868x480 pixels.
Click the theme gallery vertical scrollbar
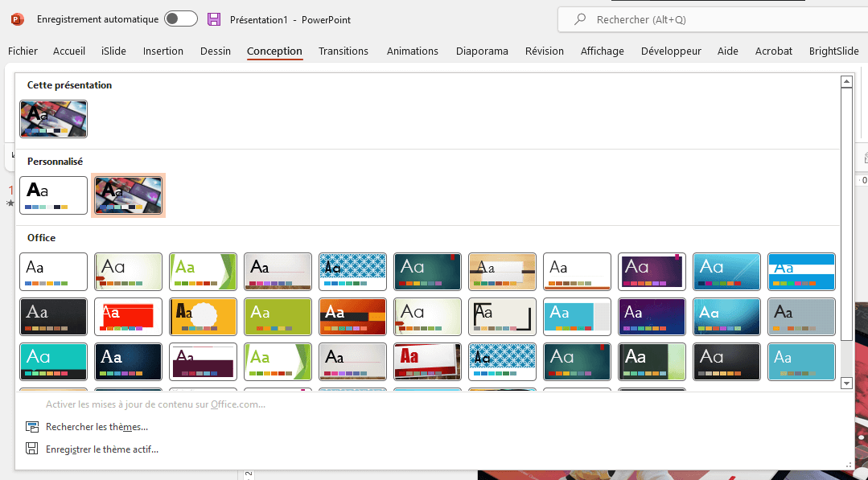[x=846, y=233]
